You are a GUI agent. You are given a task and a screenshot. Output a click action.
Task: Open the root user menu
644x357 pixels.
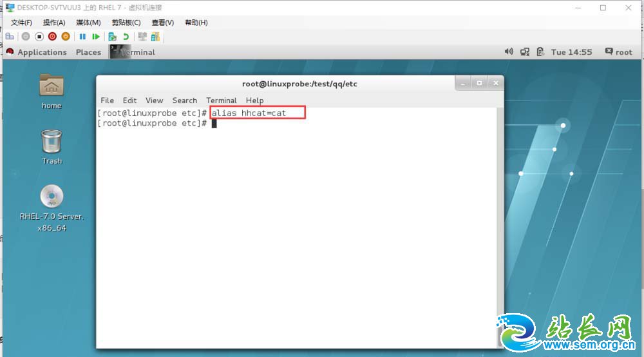point(618,52)
